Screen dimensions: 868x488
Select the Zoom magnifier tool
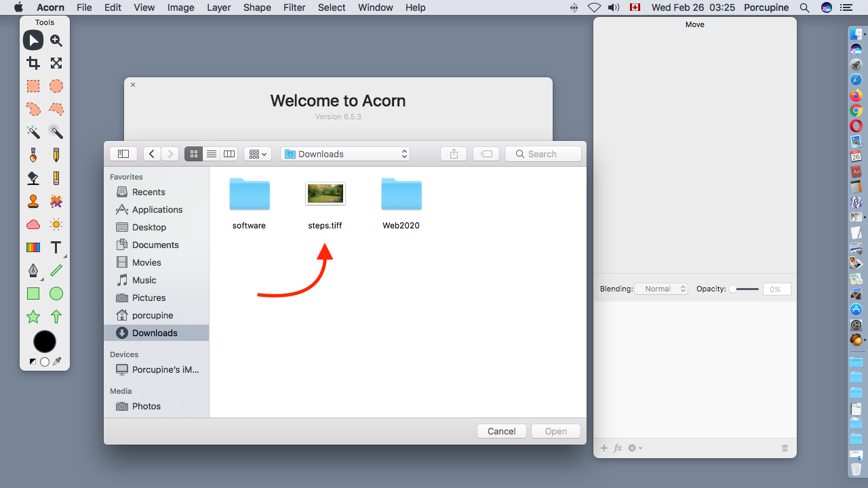(56, 41)
